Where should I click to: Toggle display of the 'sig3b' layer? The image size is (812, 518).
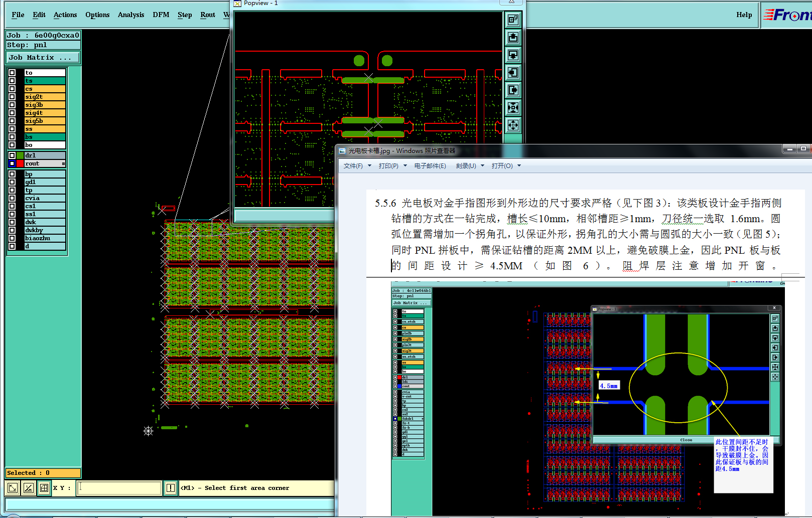click(x=12, y=105)
